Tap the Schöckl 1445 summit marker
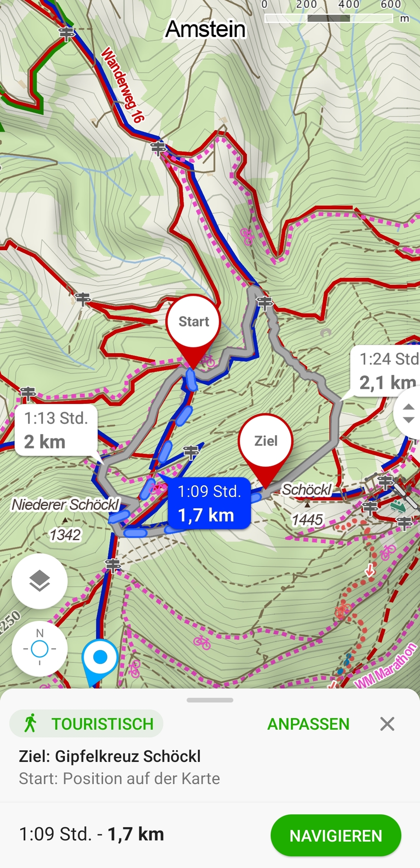This screenshot has height=868, width=420. pos(307,505)
